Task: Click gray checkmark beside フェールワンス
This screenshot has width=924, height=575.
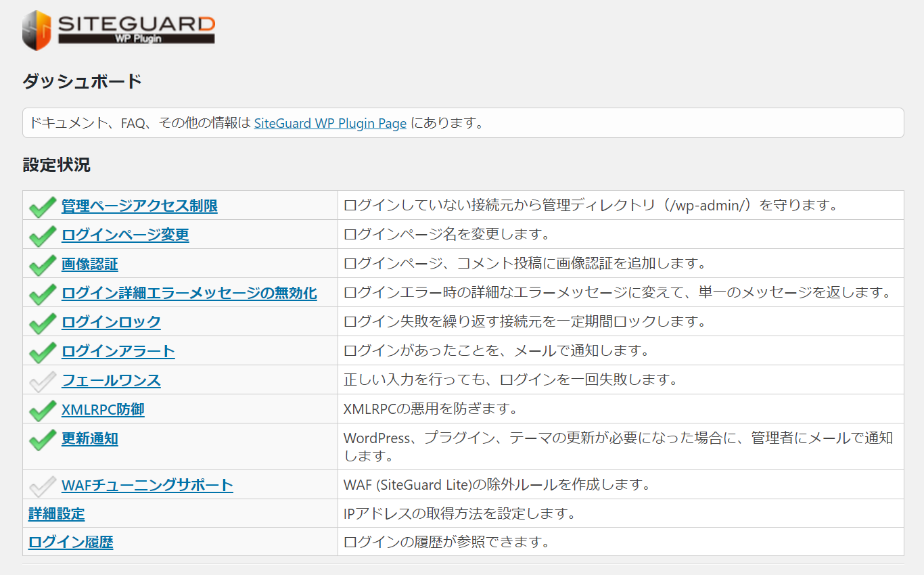Action: (x=43, y=381)
